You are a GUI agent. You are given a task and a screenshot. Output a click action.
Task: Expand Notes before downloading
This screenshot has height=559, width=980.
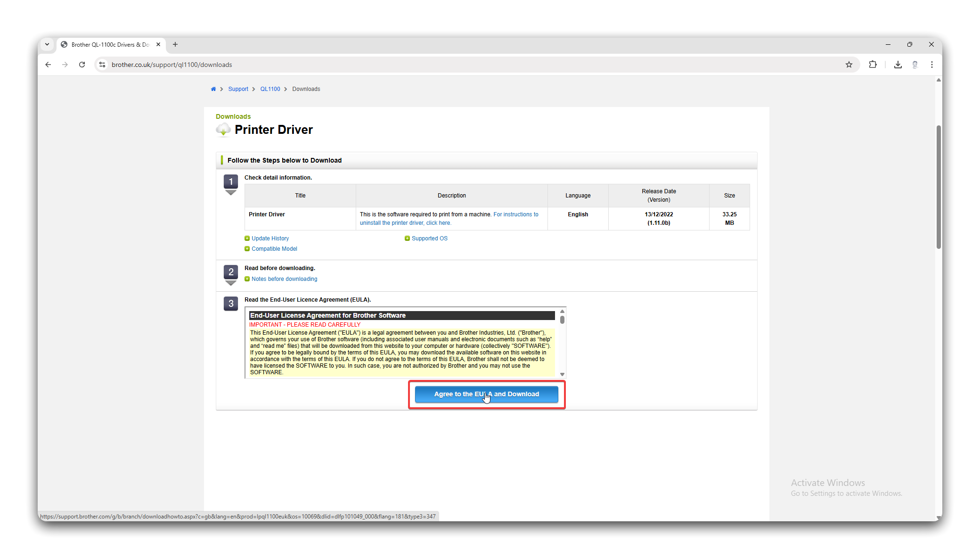click(x=284, y=279)
